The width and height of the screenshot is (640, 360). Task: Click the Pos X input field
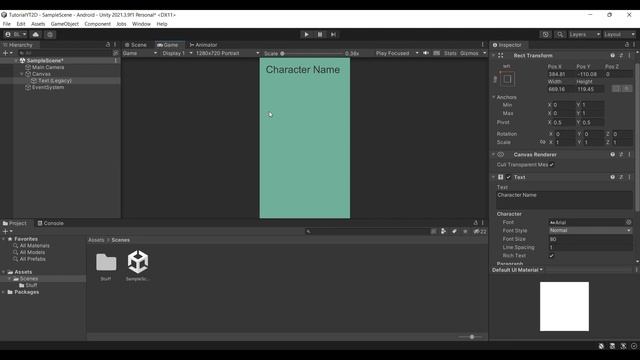pyautogui.click(x=561, y=74)
